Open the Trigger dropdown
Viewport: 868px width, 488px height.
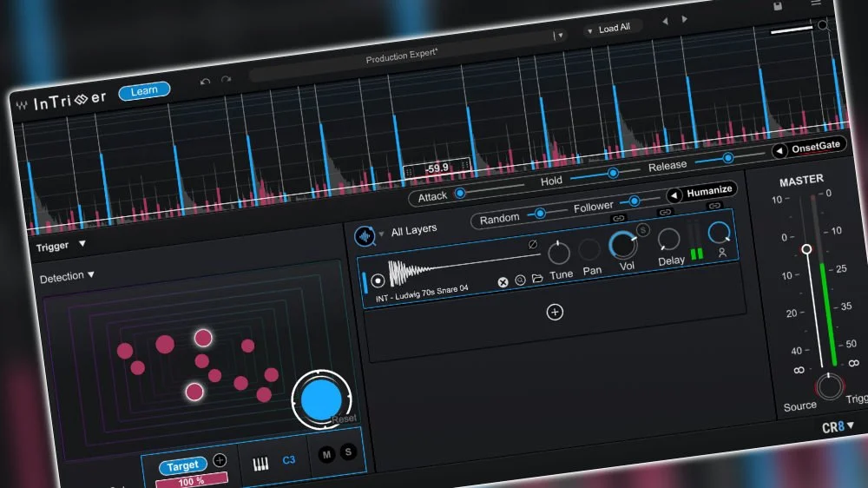82,244
